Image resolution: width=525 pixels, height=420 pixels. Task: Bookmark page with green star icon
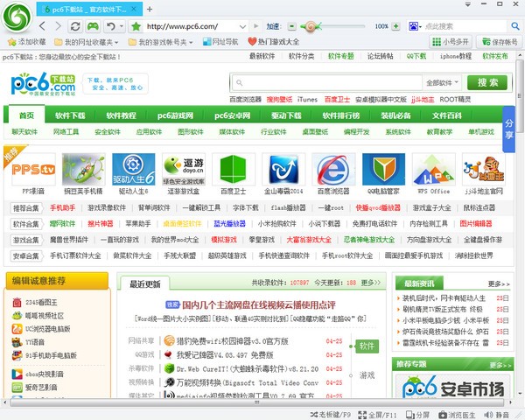pos(136,26)
